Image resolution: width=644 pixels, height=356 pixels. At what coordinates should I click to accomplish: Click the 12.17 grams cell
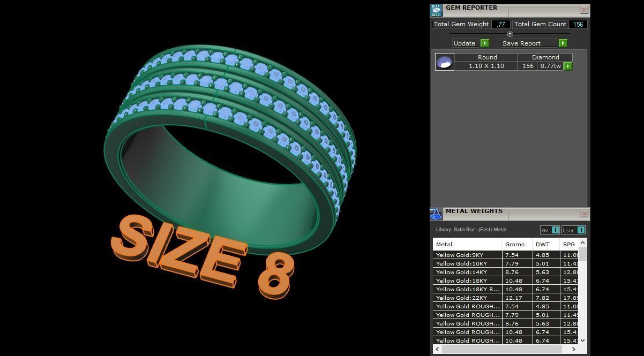click(517, 298)
